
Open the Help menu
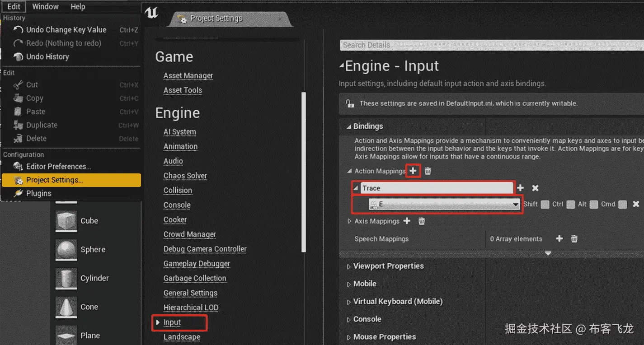pos(78,6)
